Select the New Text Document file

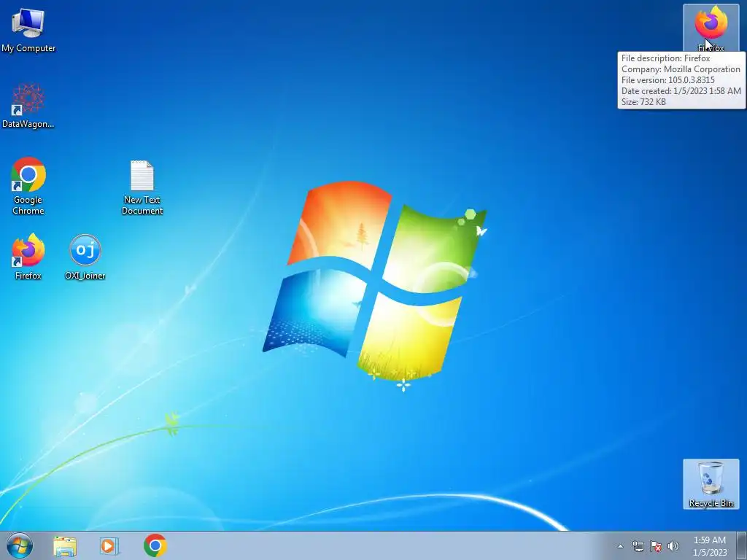pos(142,187)
